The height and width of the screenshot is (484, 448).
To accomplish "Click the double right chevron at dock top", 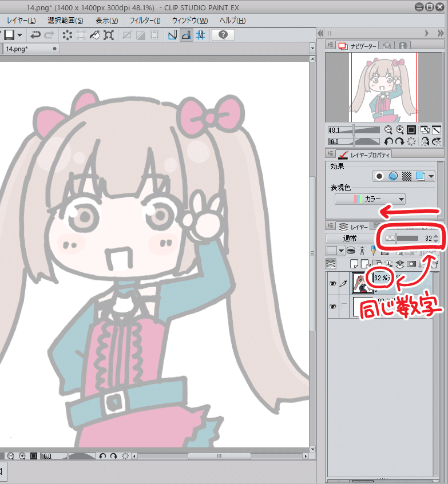I will tap(441, 33).
